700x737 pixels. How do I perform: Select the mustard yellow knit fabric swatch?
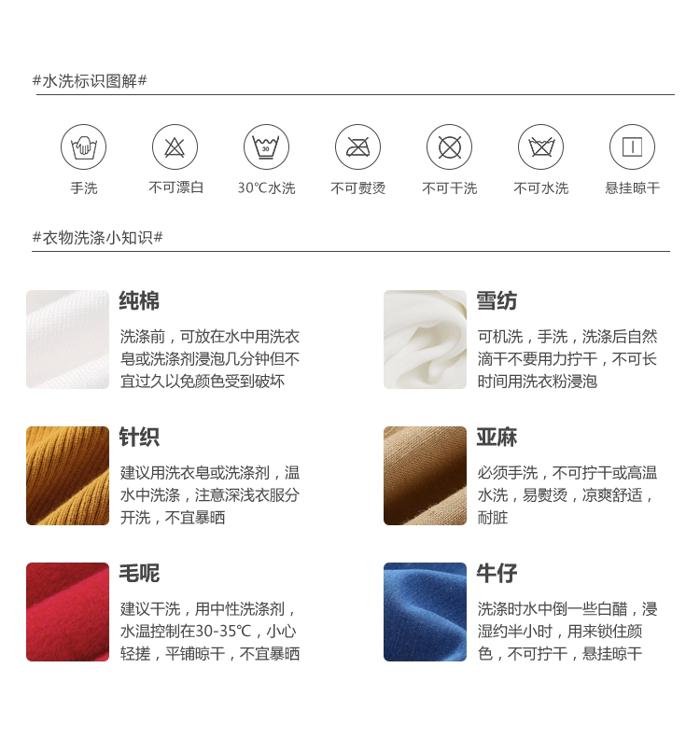68,476
